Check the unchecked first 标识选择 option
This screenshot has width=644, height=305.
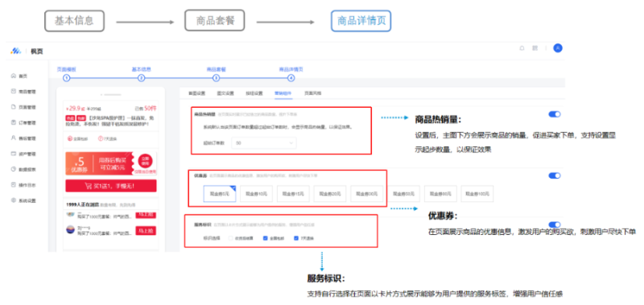[230, 238]
